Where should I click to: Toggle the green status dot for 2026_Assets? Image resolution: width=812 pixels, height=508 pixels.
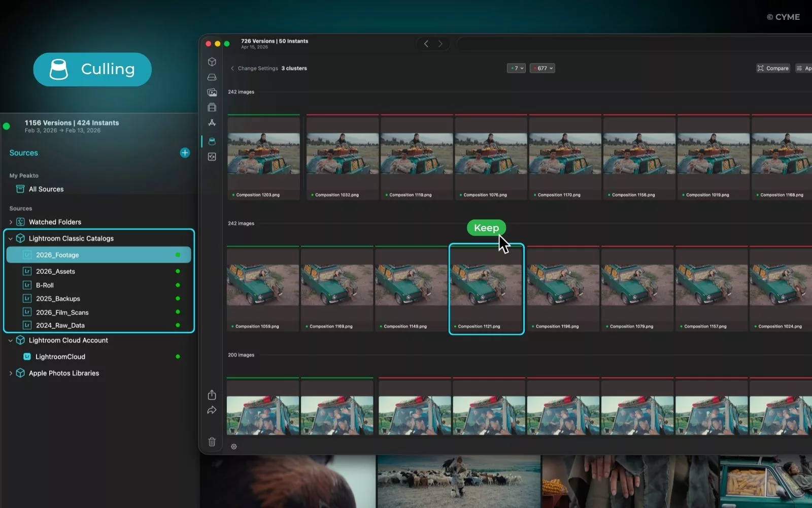(178, 271)
